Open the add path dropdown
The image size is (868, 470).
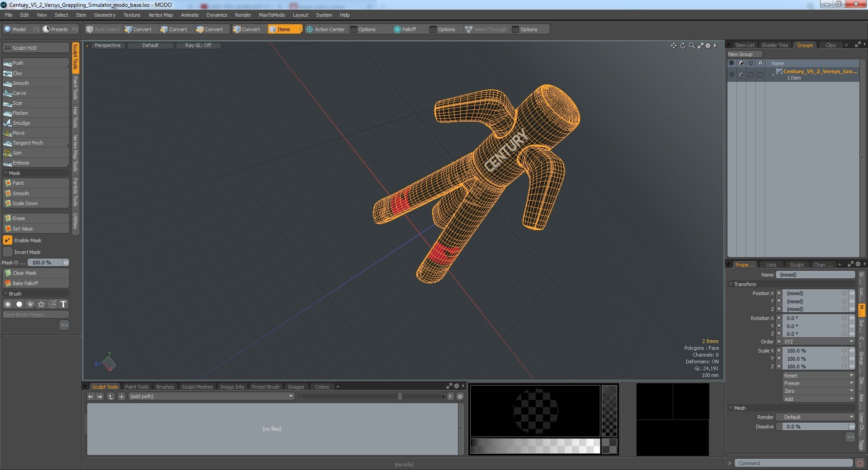pyautogui.click(x=212, y=396)
